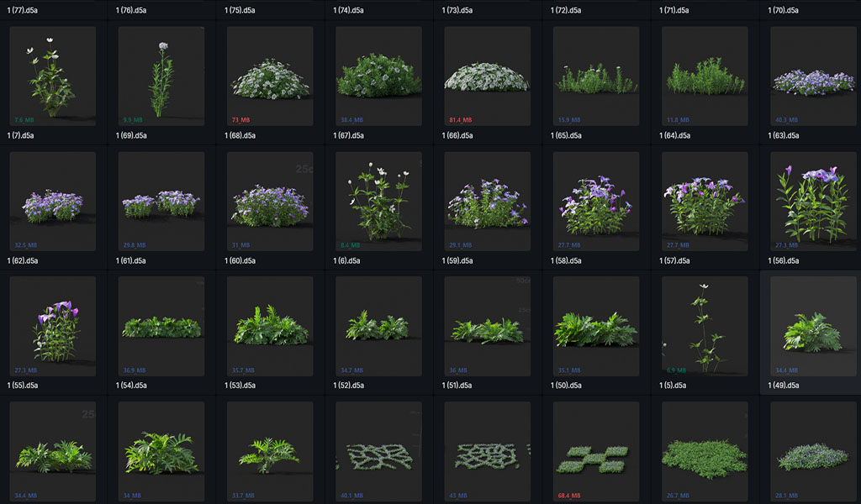This screenshot has height=504, width=861.
Task: Select the 28.1 MB blue ground cover thumbnail
Action: pos(813,451)
